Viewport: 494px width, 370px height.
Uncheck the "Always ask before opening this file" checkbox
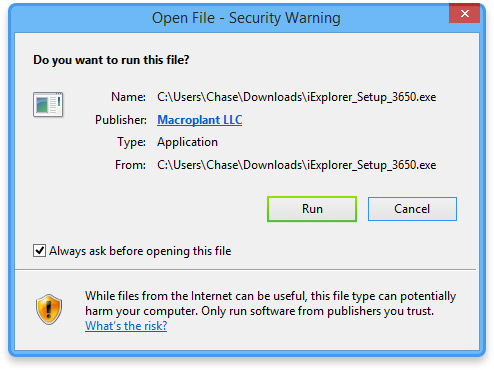coord(39,250)
